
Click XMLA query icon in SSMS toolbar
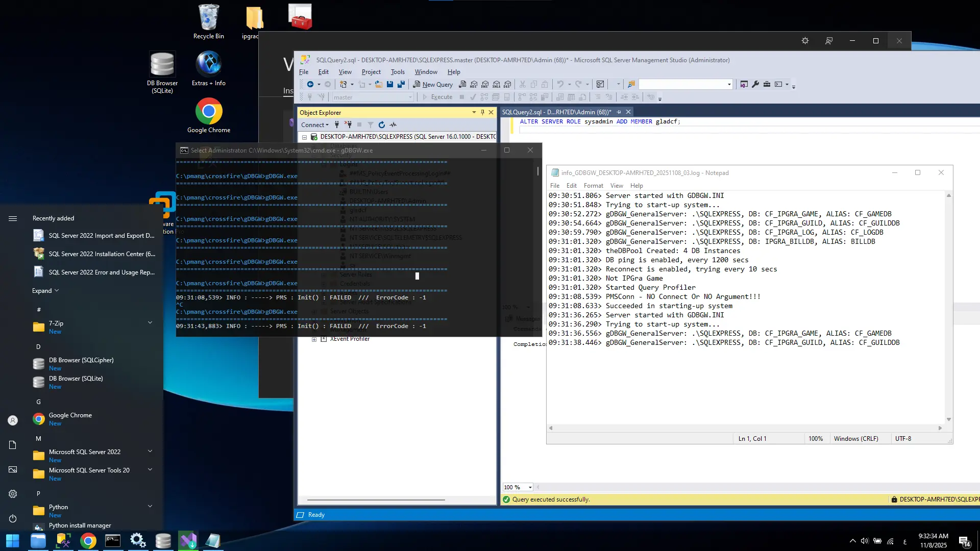tap(496, 84)
